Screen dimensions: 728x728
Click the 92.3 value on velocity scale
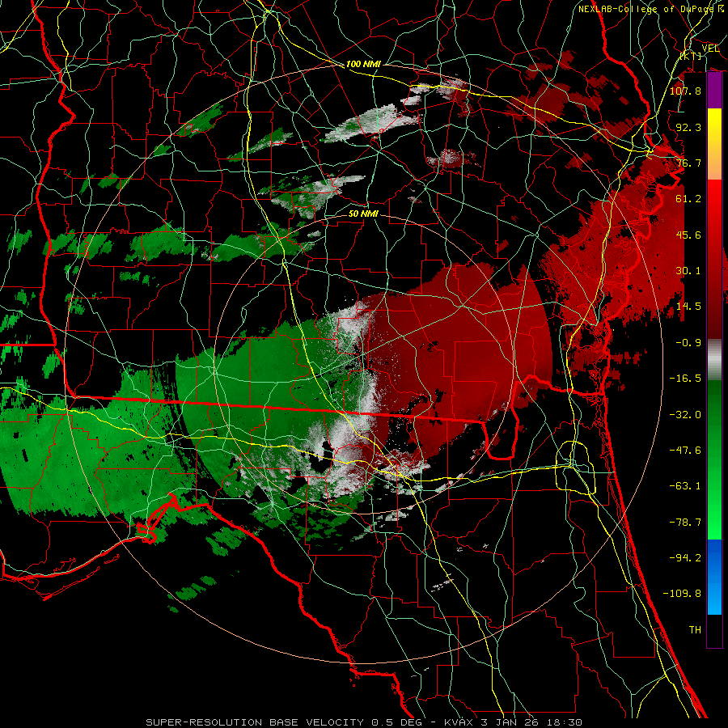pyautogui.click(x=688, y=127)
